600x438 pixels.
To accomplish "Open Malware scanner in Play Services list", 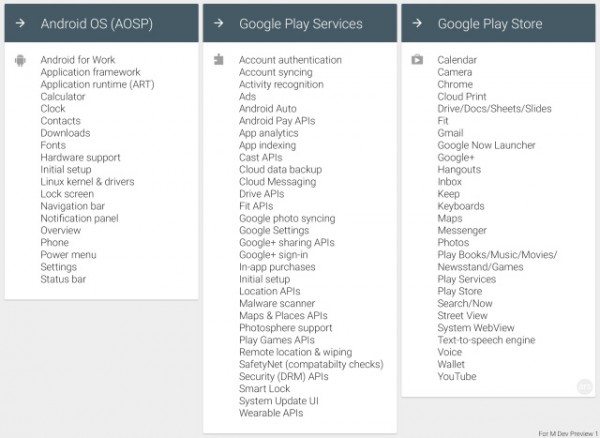I will (x=277, y=304).
